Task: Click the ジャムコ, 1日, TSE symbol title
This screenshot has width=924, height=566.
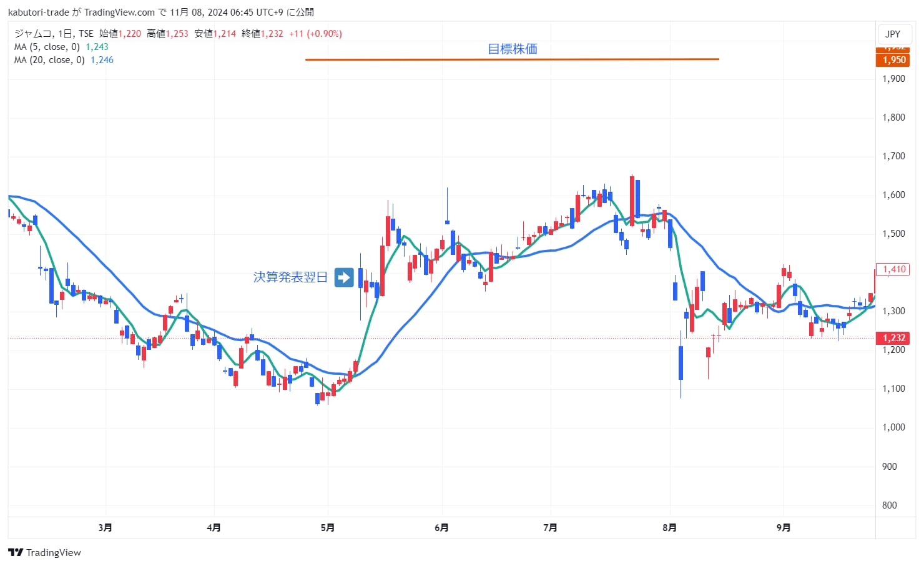Action: point(54,34)
